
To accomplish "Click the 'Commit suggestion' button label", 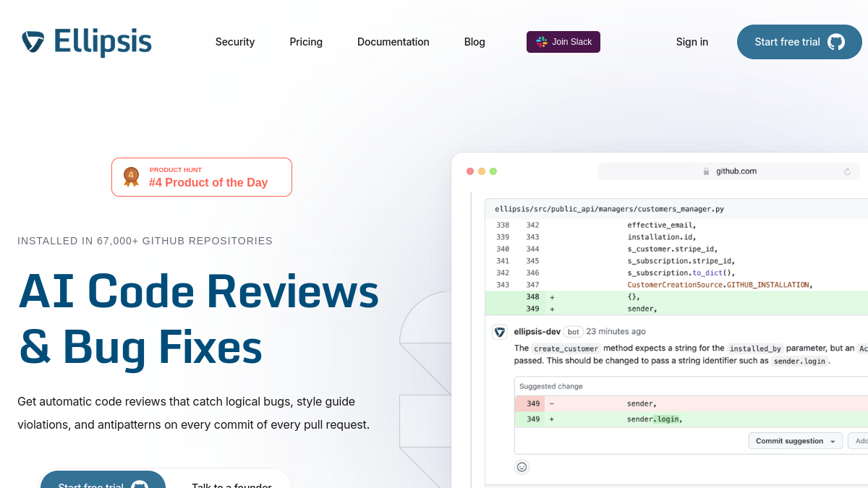I will tap(790, 441).
